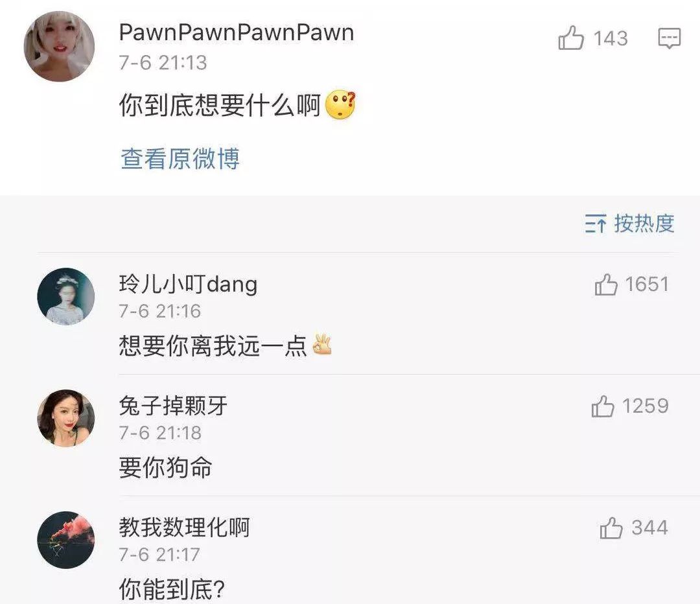Select comment text 想要你离我远一点
This screenshot has width=700, height=604.
point(213,346)
